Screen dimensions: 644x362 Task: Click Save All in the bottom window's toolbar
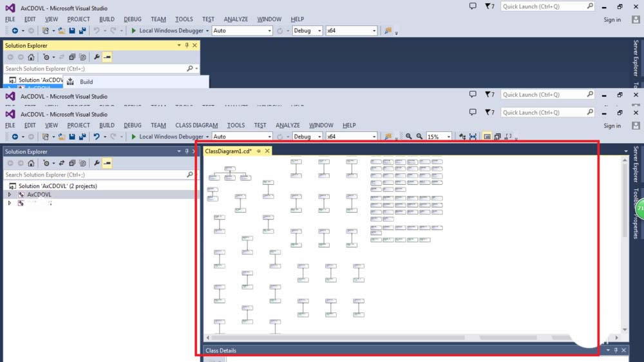tap(82, 137)
